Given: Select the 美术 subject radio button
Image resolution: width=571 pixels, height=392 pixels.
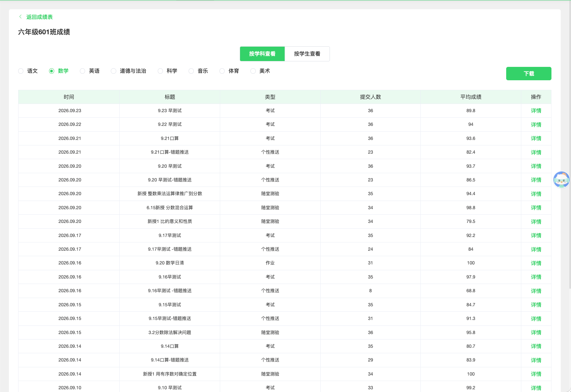Looking at the screenshot, I should [x=253, y=71].
